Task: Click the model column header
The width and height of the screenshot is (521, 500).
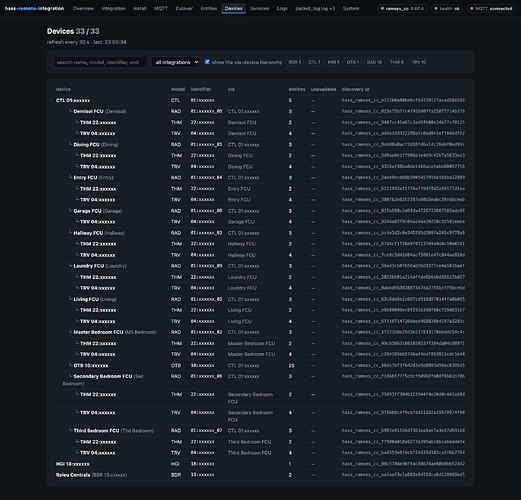Action: pyautogui.click(x=178, y=89)
